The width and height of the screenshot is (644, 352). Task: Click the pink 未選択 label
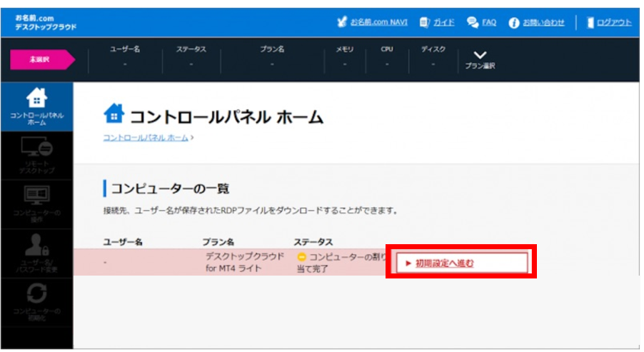pyautogui.click(x=42, y=59)
